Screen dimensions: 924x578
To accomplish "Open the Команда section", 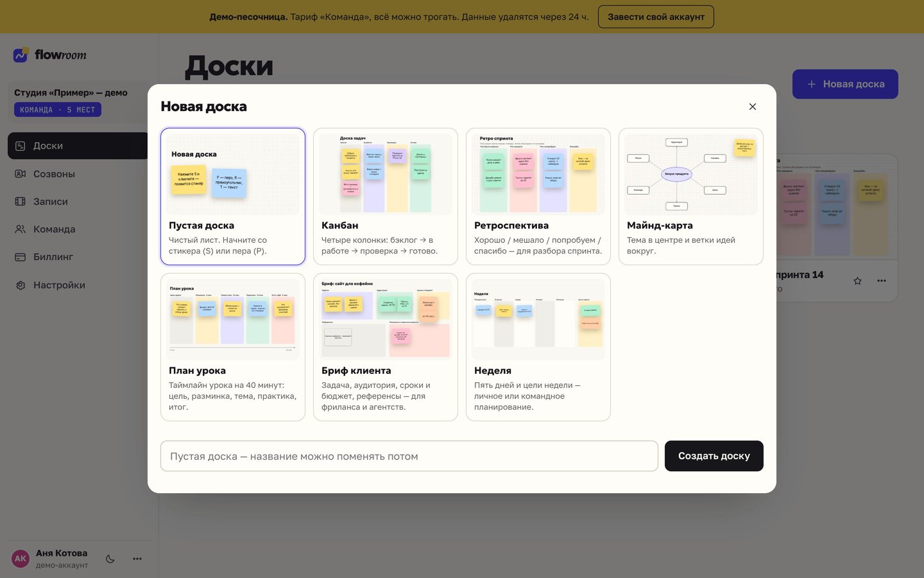I will 78,229.
